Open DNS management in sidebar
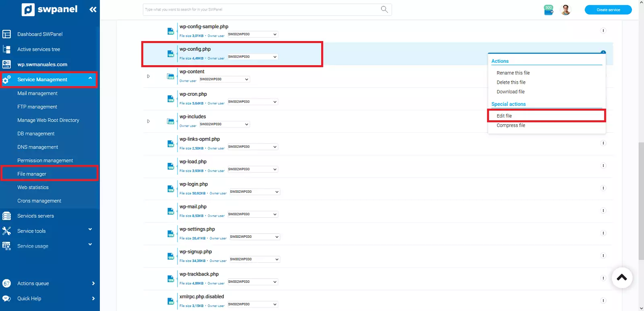Screen dimensions: 644x311 coord(37,147)
